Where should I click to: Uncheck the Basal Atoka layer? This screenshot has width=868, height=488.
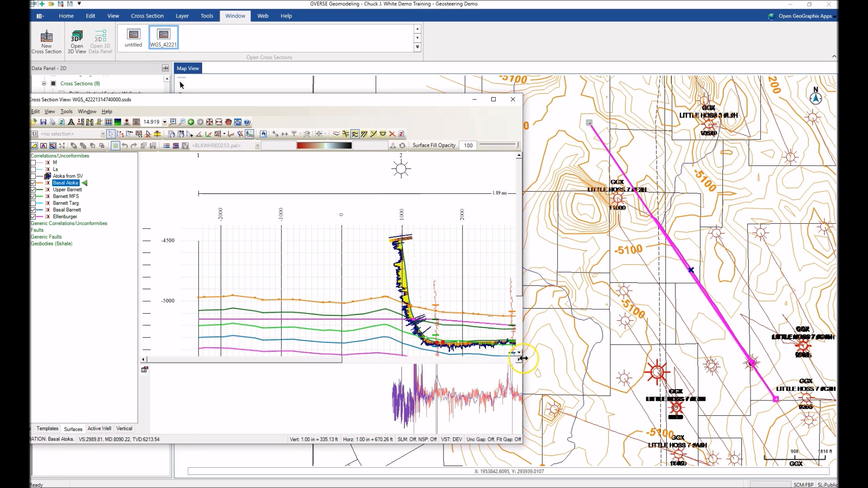coord(33,183)
